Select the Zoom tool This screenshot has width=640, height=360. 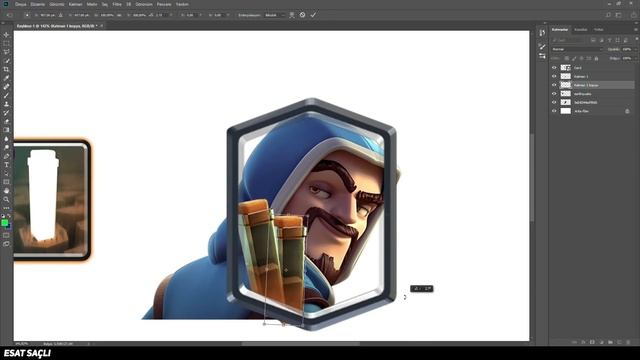tap(6, 200)
